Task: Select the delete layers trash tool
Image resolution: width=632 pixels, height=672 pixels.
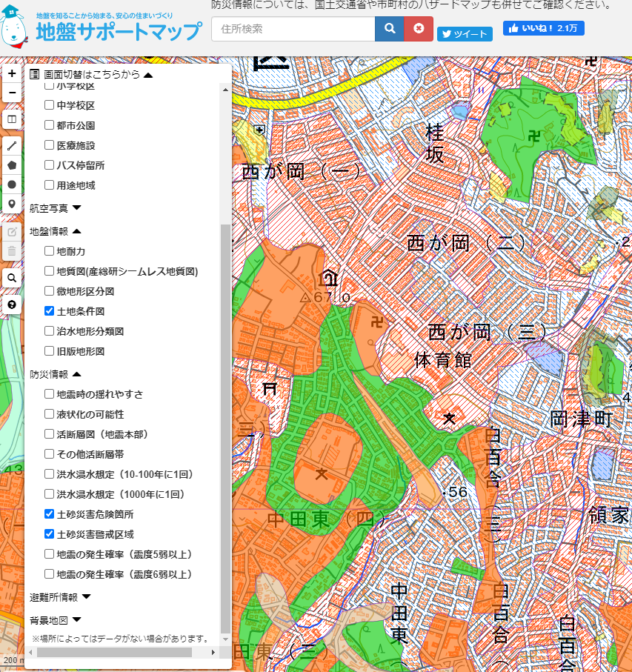Action: point(12,251)
